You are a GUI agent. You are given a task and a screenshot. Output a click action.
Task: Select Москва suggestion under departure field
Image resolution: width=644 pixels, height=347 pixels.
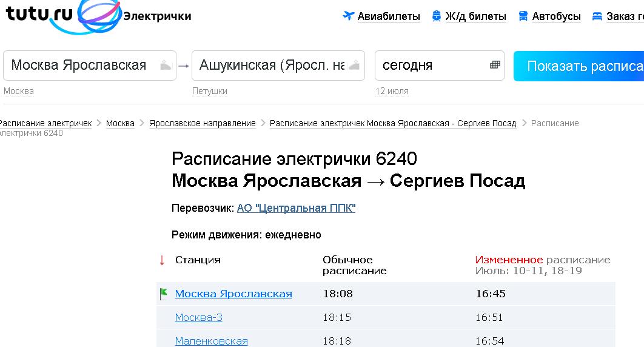coord(18,91)
